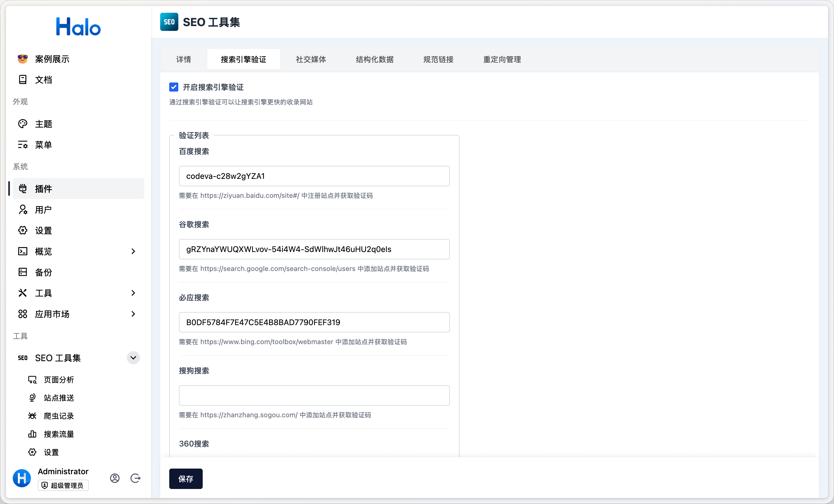Click the SEO submenu 设置 gear icon
The image size is (834, 504).
click(x=32, y=452)
